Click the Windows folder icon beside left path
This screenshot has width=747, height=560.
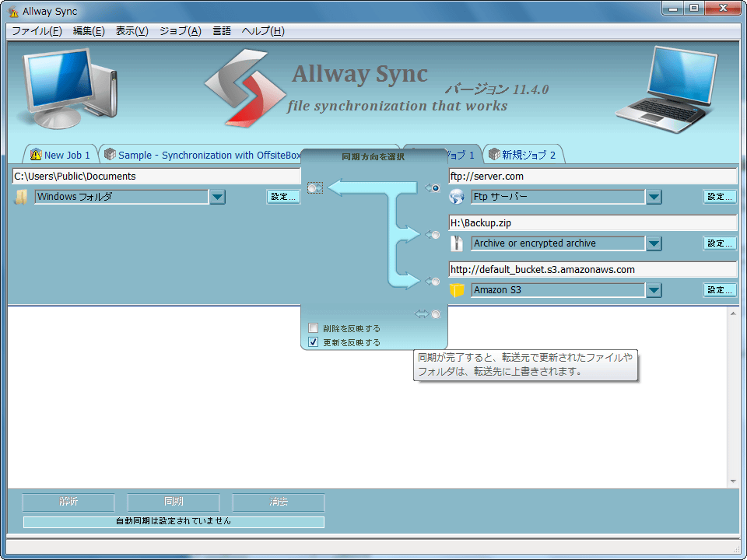pos(20,197)
